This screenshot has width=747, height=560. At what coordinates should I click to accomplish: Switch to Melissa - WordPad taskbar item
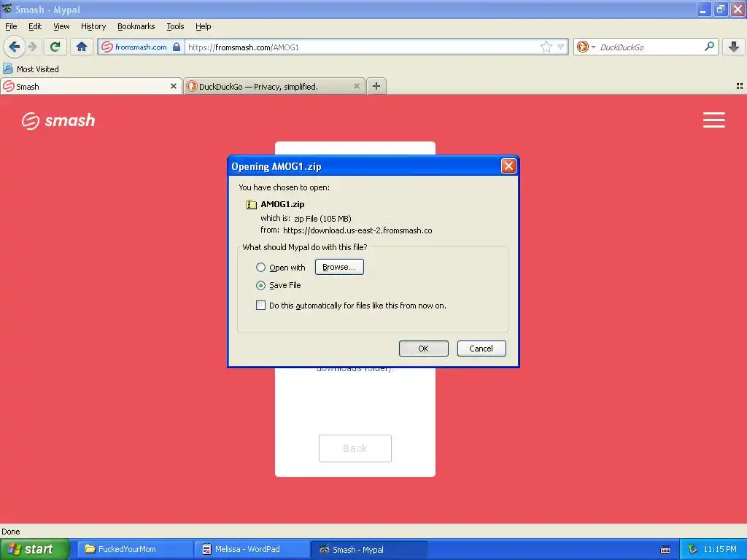click(252, 549)
